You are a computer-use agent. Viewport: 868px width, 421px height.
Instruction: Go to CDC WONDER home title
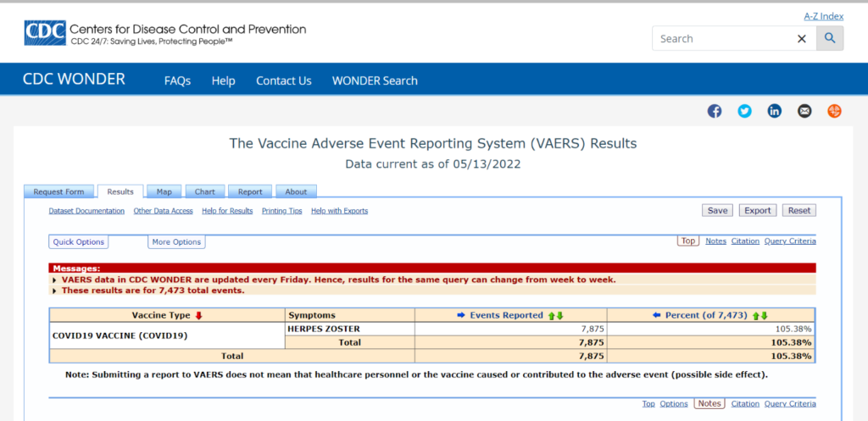click(74, 79)
